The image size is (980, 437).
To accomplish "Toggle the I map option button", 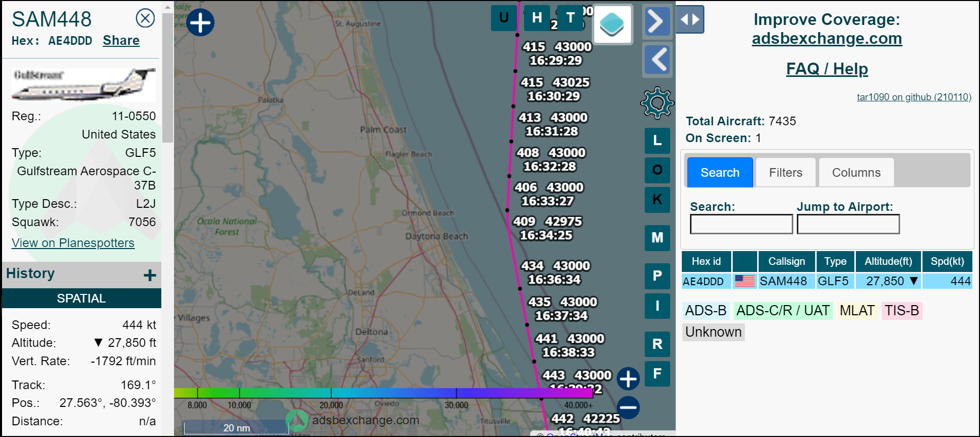I will point(657,306).
